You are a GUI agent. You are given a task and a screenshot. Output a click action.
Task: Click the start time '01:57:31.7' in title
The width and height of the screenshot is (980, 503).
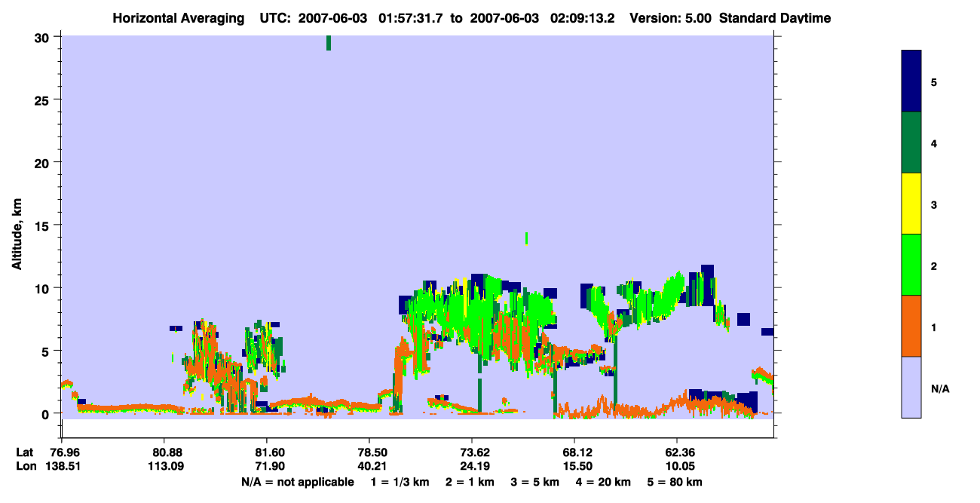pos(412,18)
